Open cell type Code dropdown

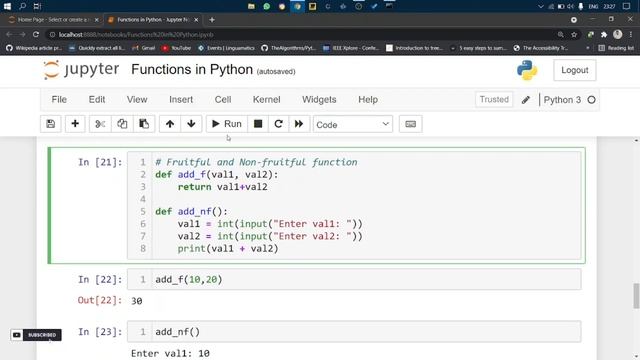click(353, 124)
